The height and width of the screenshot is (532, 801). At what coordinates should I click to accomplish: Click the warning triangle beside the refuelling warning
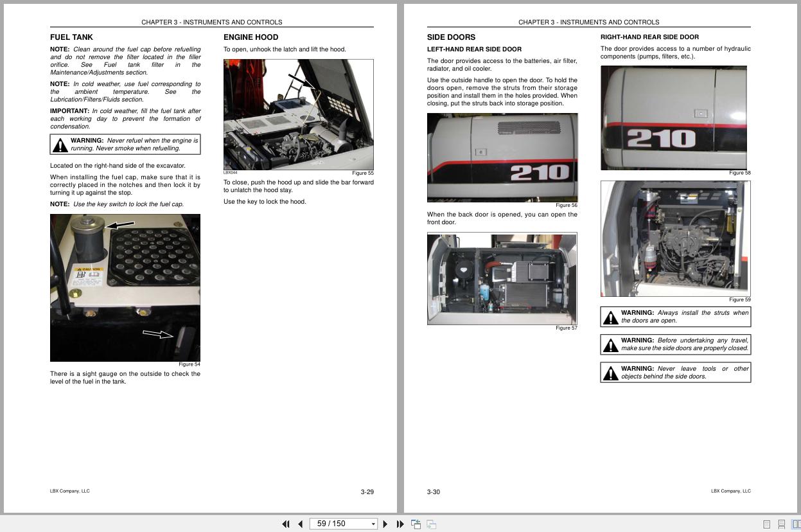(60, 143)
